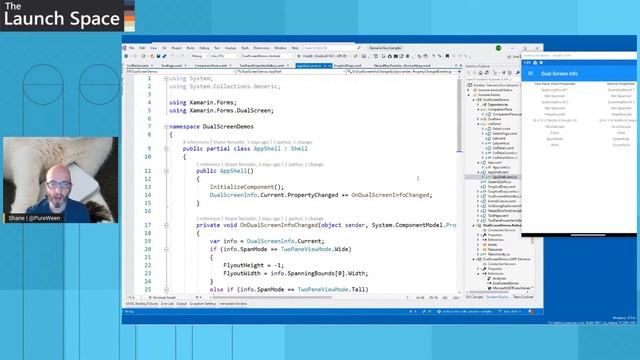Viewport: 640px width, 360px height.
Task: Click the Solution Explorer Home icon
Action: coord(480,73)
